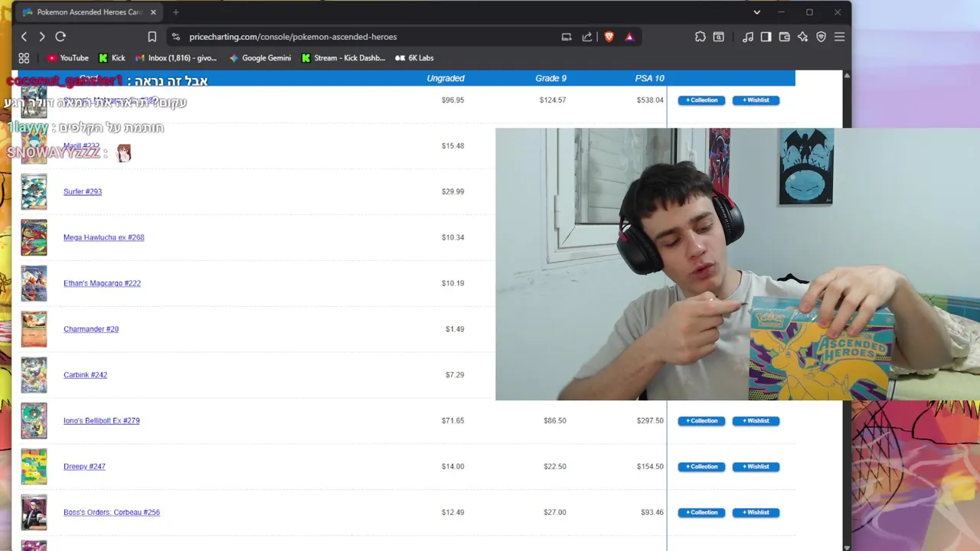Viewport: 980px width, 551px height.
Task: Open the Charmander #20 link
Action: coord(91,329)
